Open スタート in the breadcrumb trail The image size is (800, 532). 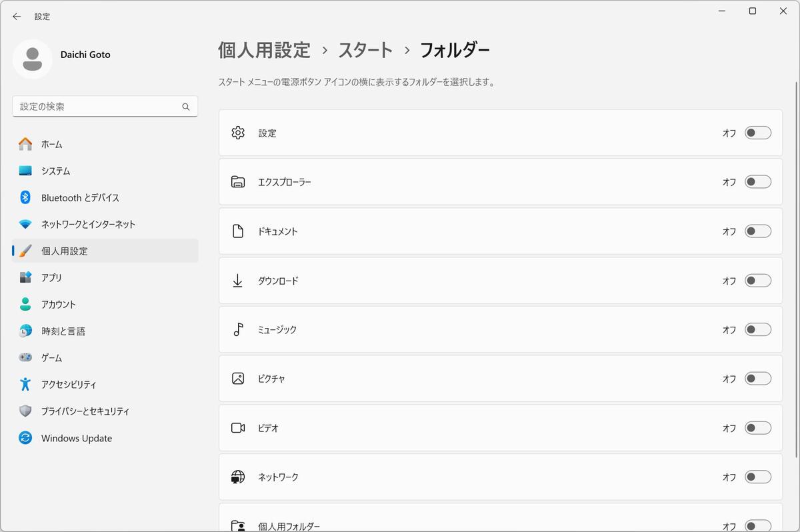[x=365, y=50]
